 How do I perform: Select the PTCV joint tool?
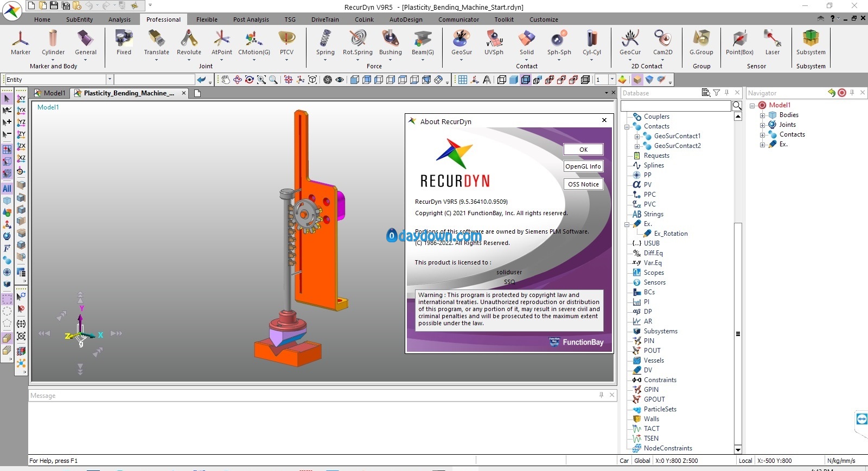[x=286, y=42]
